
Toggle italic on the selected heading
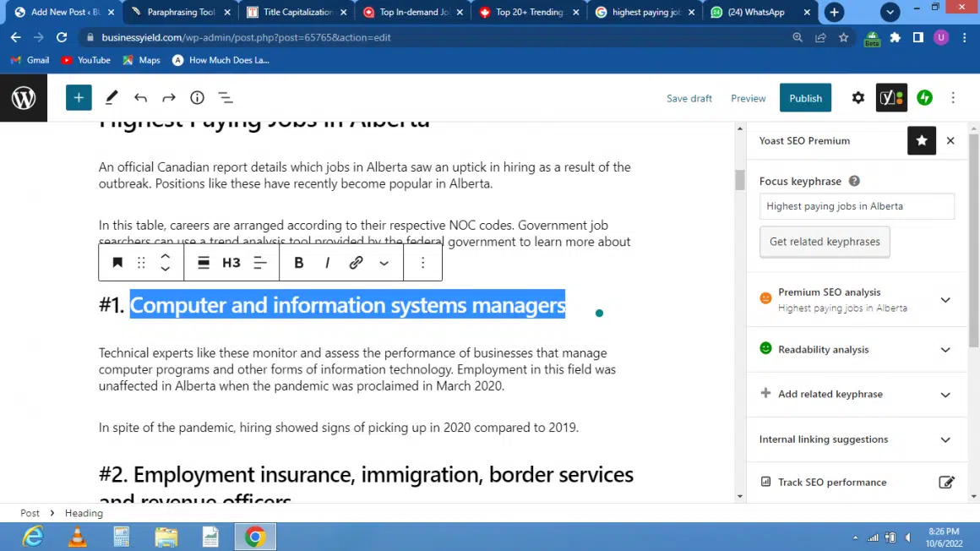[x=327, y=263]
